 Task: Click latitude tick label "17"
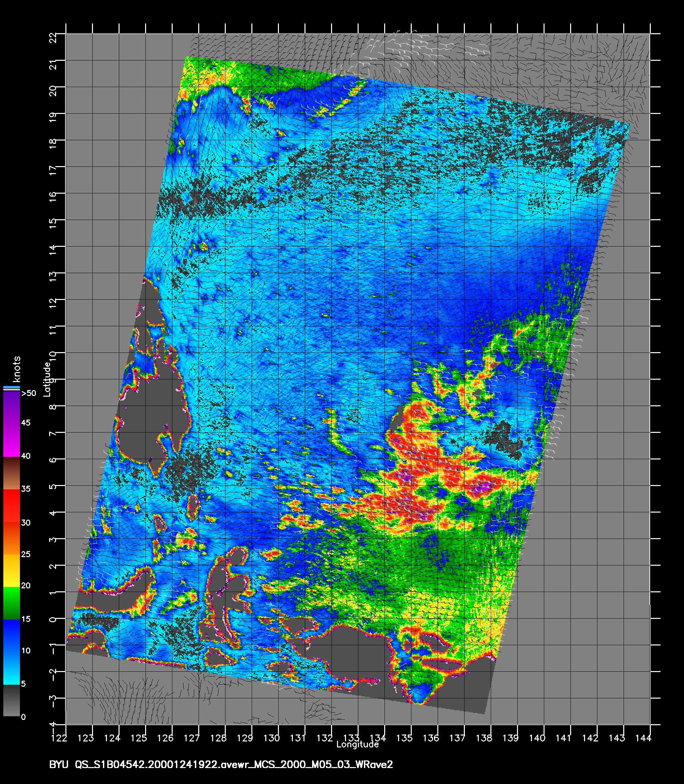pos(53,171)
